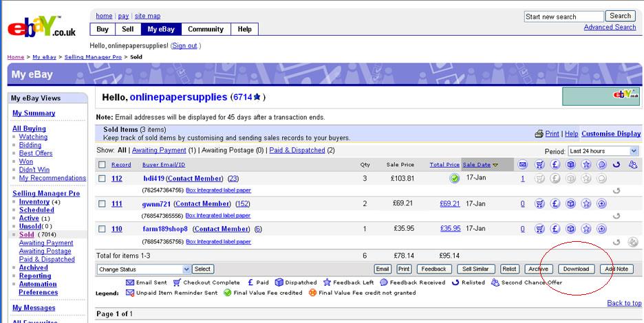Open My Summary in the sidebar
Screen dimensions: 644x323
34,113
